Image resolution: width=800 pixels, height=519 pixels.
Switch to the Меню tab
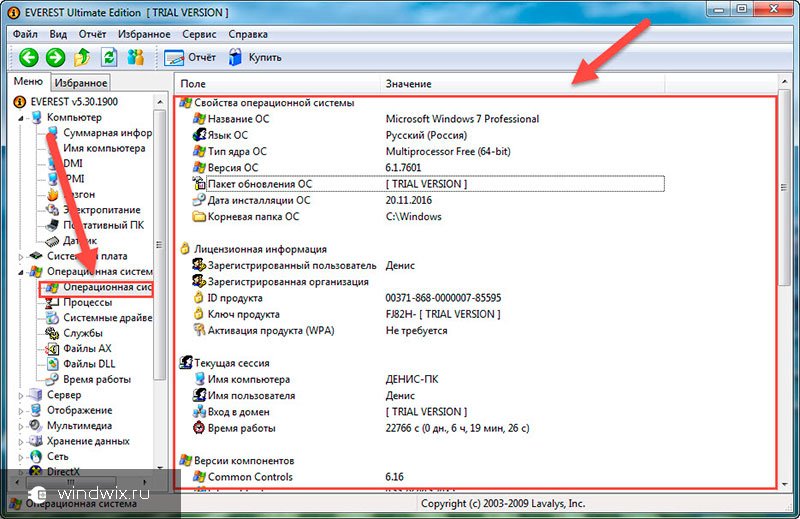click(x=29, y=82)
